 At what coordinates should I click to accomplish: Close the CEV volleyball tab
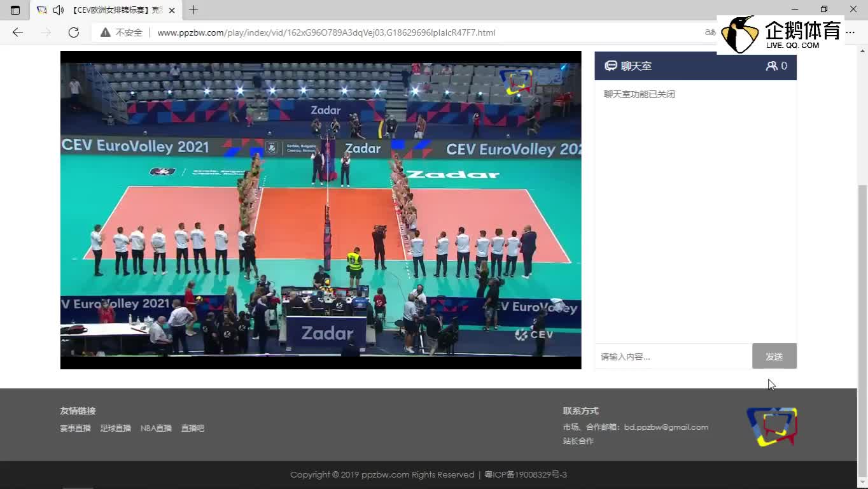point(172,10)
